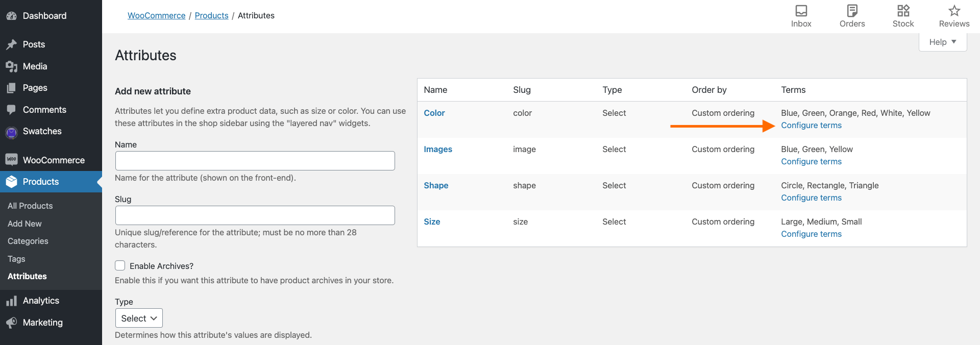
Task: Click the Dashboard gauge icon in sidebar
Action: point(11,16)
